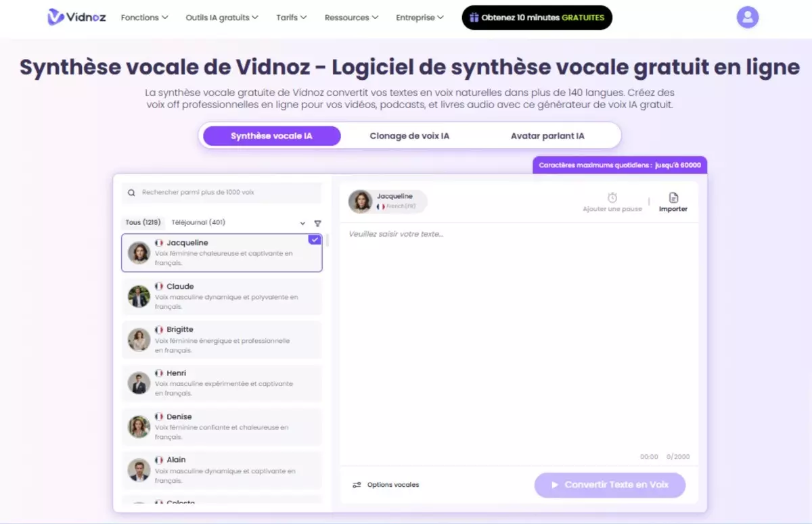Switch to the Clonage de voix IA tab

coord(409,135)
